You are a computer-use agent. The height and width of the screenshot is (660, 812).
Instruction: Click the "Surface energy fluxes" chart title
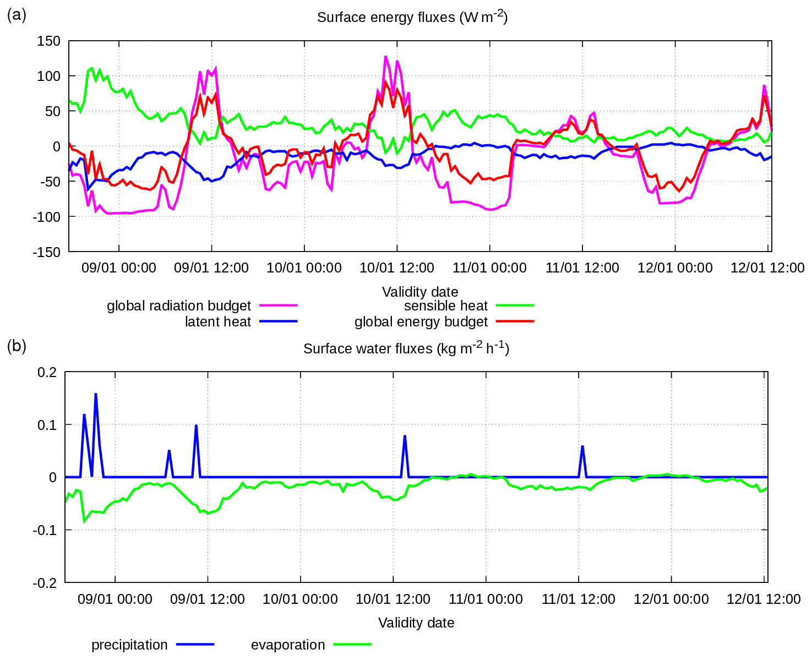coord(412,17)
